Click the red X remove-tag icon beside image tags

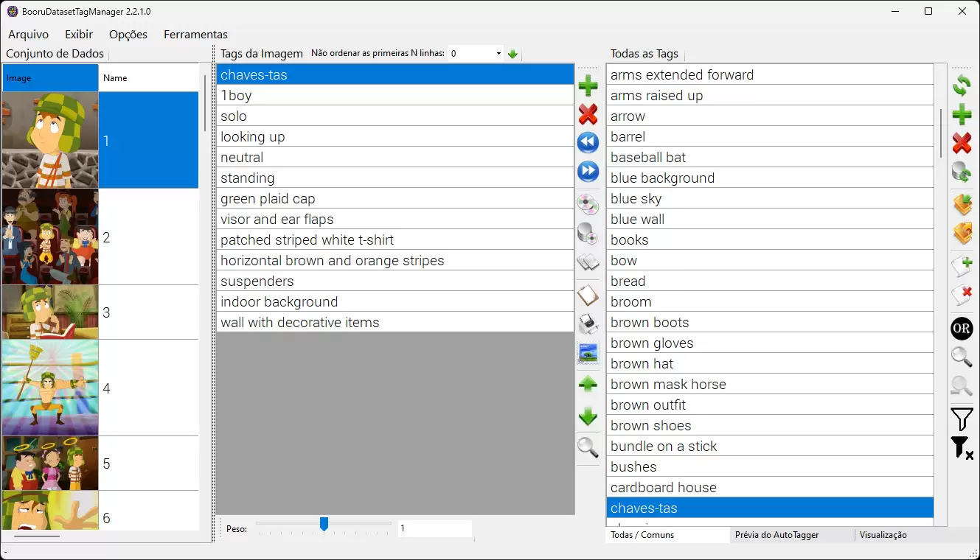pyautogui.click(x=588, y=114)
